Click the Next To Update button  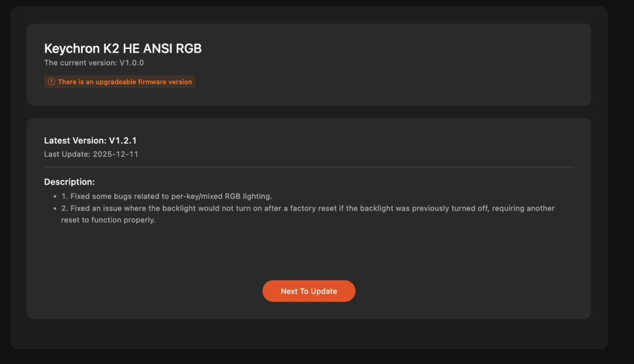tap(308, 291)
